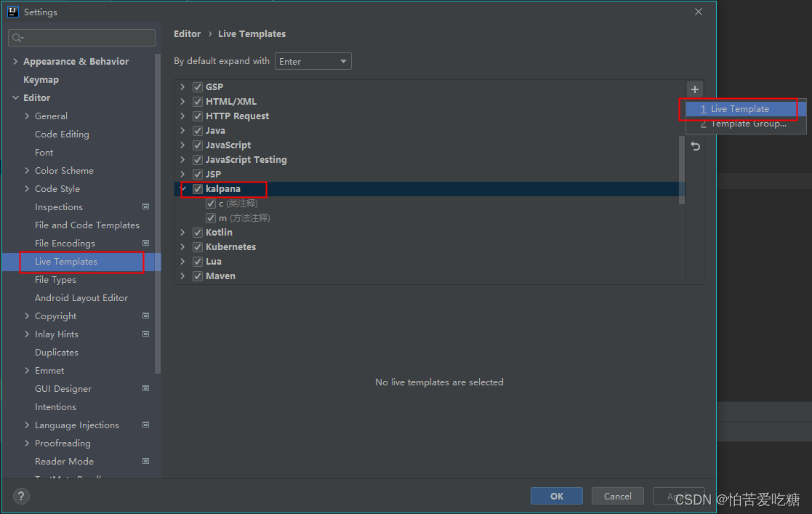Click the Reader Mode project-level icon
Screen dimensions: 812x514
point(146,461)
